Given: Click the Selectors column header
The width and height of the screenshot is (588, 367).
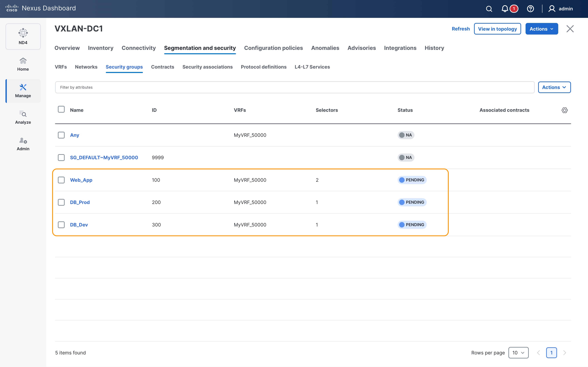Looking at the screenshot, I should [x=327, y=110].
